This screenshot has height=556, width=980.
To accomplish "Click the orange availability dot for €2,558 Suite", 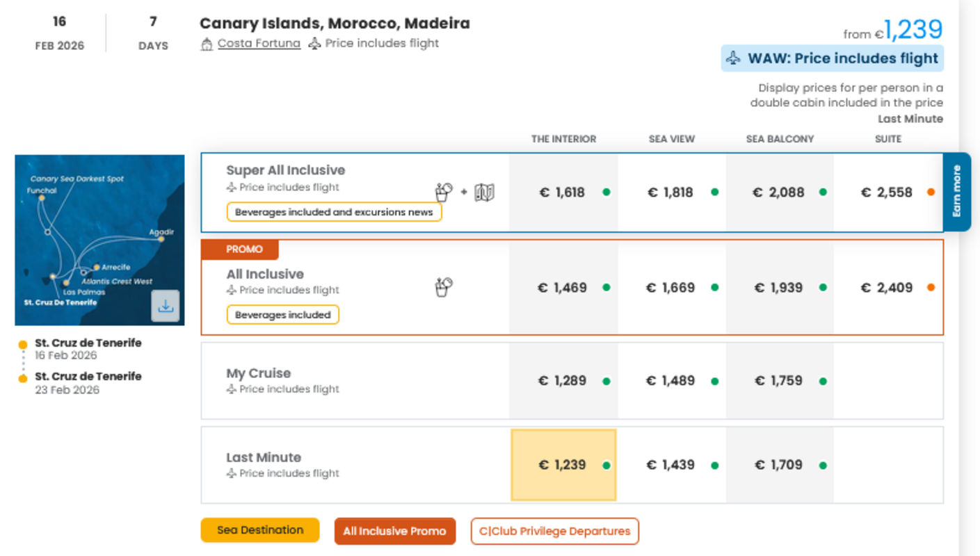I will [931, 193].
